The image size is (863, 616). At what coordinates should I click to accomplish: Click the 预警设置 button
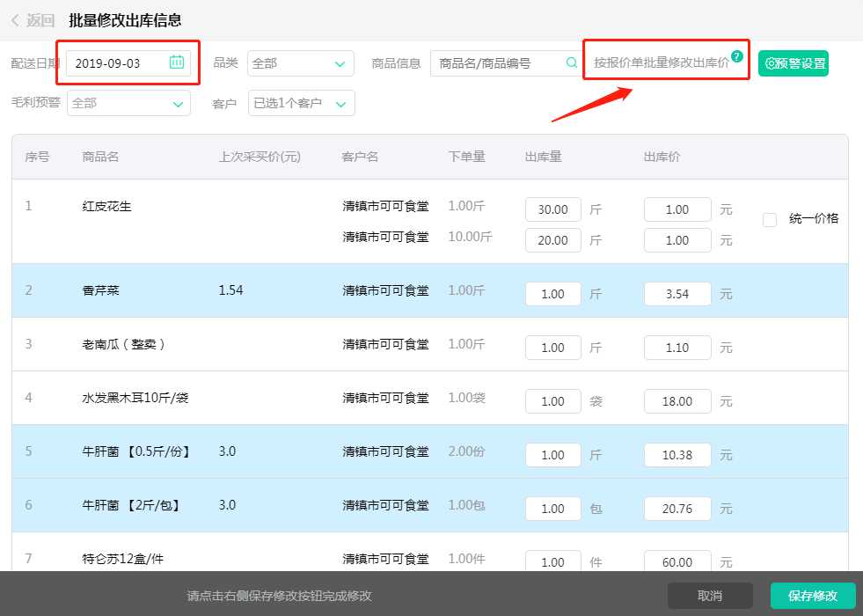point(794,63)
